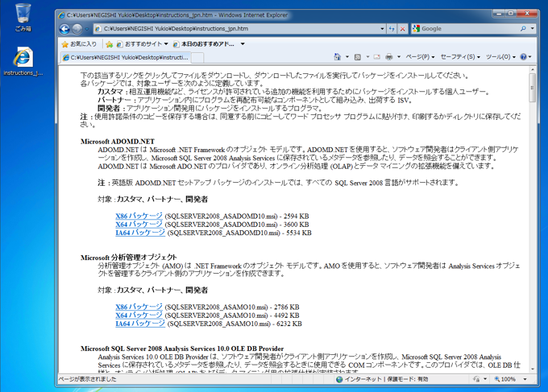Click the ごみ箱 recycle bin desktop icon
Screen dimensions: 548x392
[x=23, y=18]
